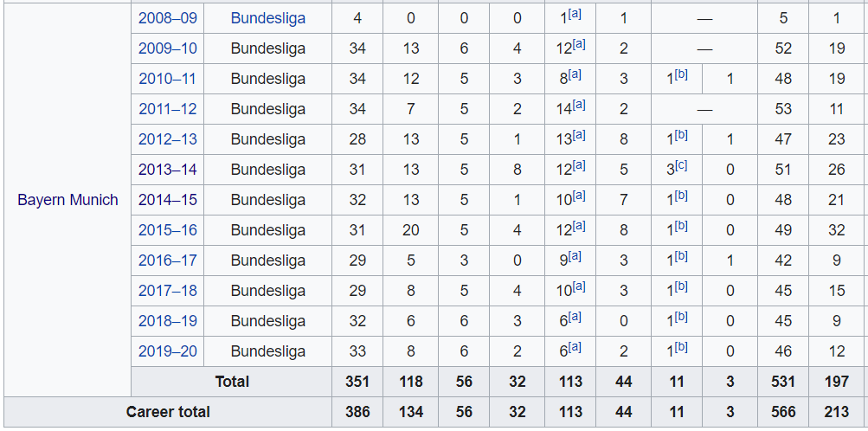Click the 2014–15 season link

[167, 200]
